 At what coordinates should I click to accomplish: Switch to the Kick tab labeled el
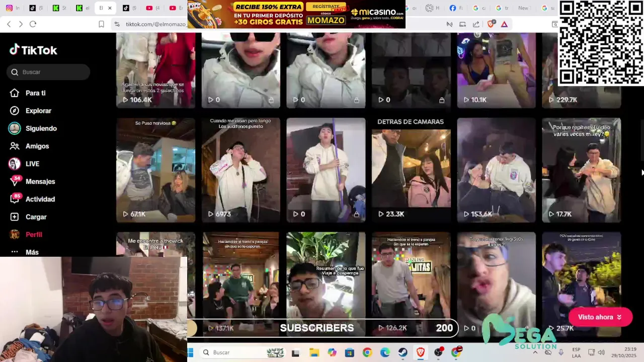(83, 8)
